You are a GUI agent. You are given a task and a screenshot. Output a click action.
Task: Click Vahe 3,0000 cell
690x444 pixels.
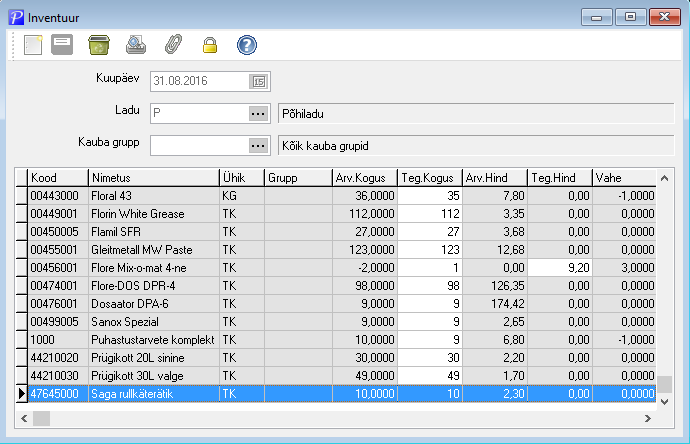pos(624,268)
